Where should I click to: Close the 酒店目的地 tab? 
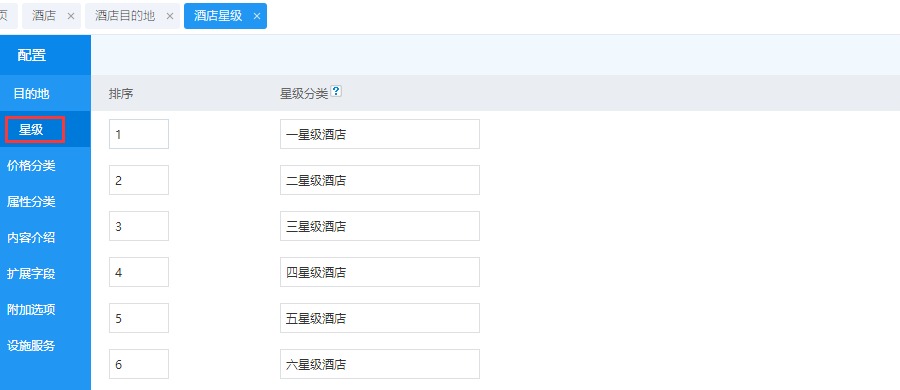pyautogui.click(x=170, y=16)
